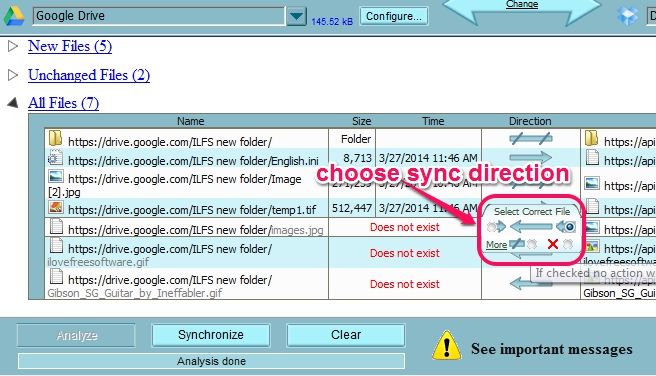The height and width of the screenshot is (376, 656).
Task: Click the temp1.tif file icon
Action: click(56, 207)
